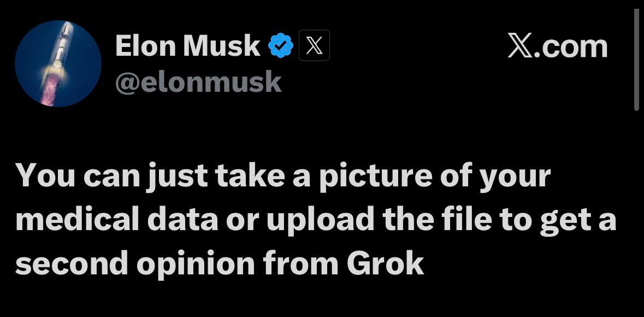Click the word "Grok" in the post
Viewport: 644px width, 317px height.
pyautogui.click(x=385, y=263)
